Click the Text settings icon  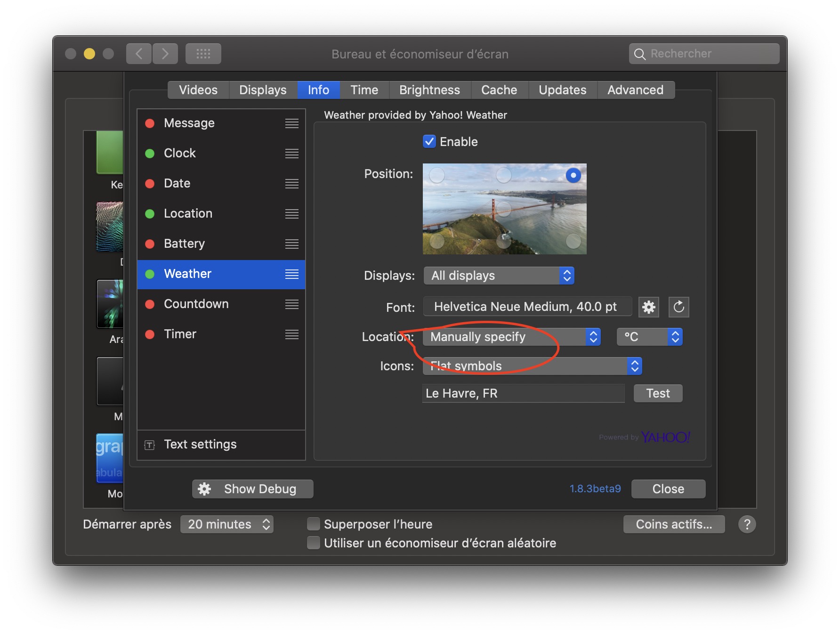click(x=149, y=445)
